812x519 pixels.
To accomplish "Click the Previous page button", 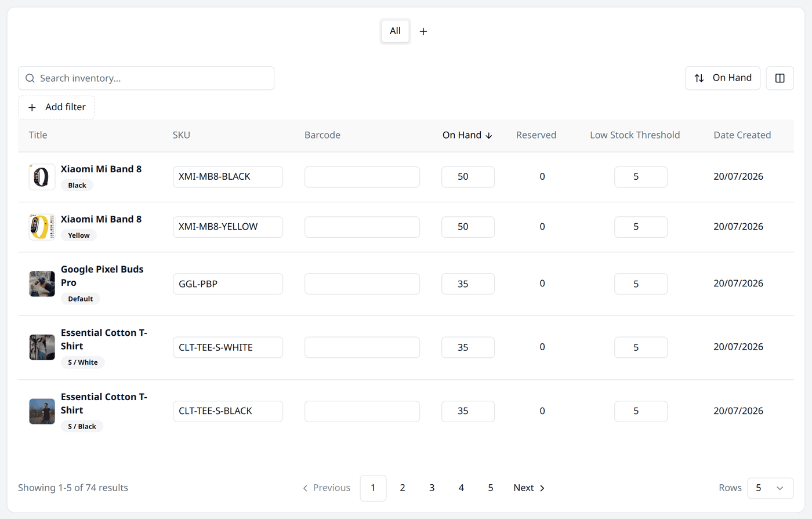I will point(327,488).
